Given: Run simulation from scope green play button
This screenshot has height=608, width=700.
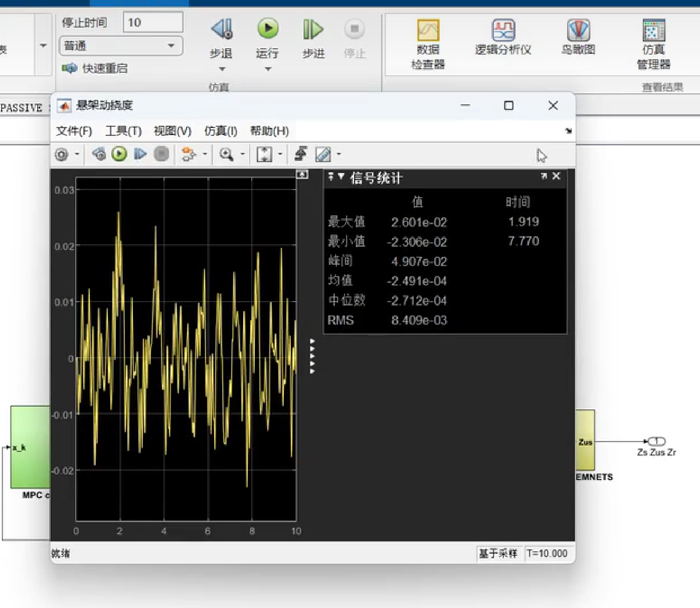Looking at the screenshot, I should tap(119, 154).
